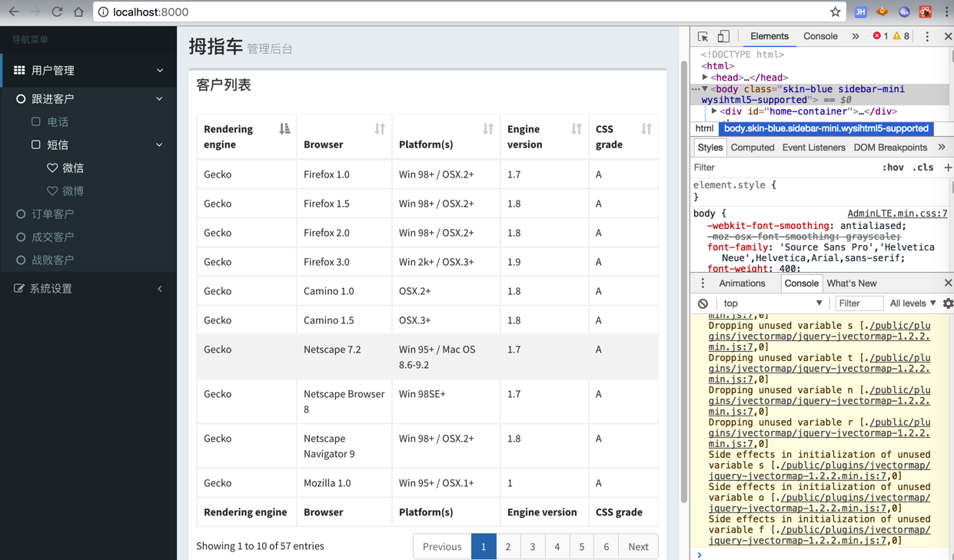Go to the Next table page
The height and width of the screenshot is (560, 954).
(x=638, y=546)
